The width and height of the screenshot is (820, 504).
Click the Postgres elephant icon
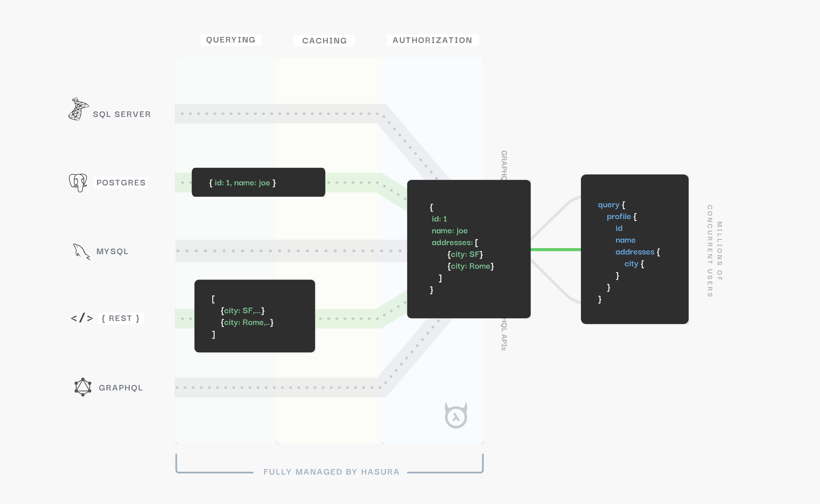coord(78,182)
